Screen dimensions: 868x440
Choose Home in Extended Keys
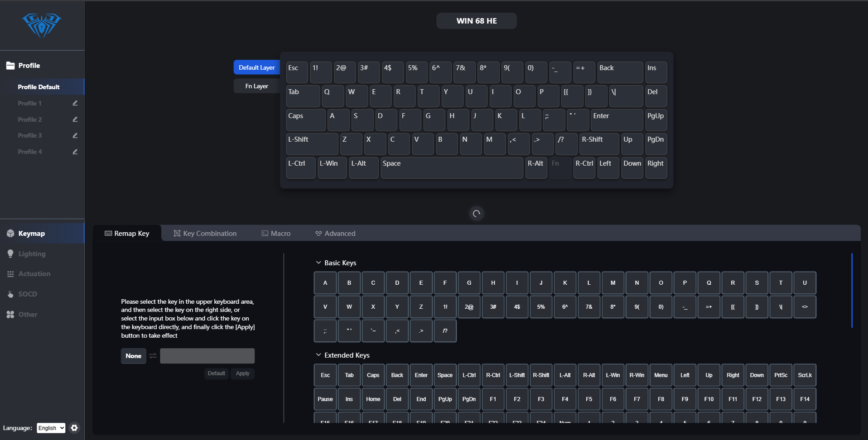373,399
